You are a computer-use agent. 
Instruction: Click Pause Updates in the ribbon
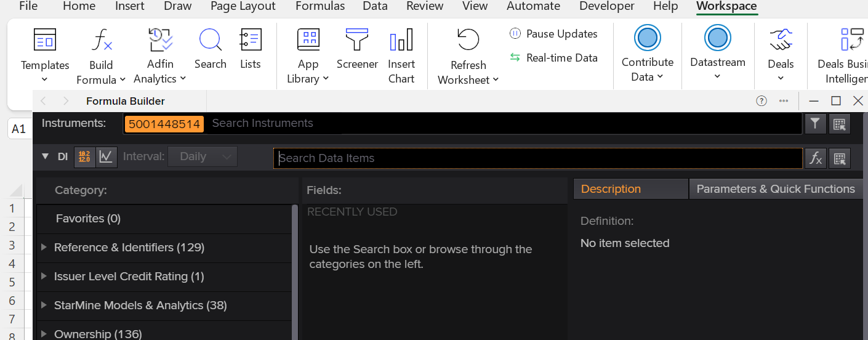click(x=553, y=34)
